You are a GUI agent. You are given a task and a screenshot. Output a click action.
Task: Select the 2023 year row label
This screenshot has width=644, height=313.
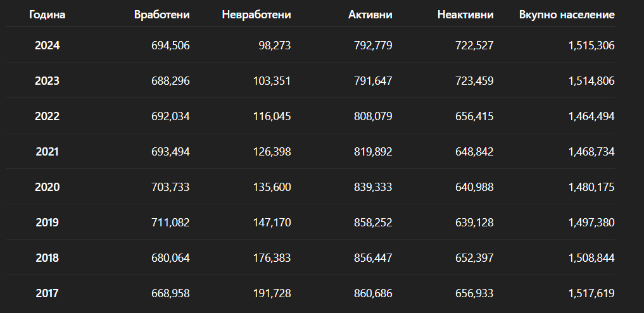click(x=47, y=81)
